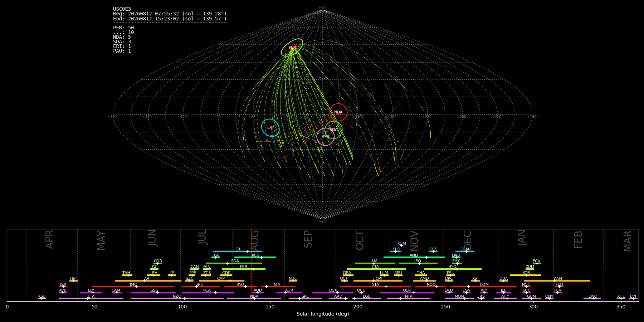Click the QUA shower marker
This screenshot has width=644, height=322.
[503, 281]
